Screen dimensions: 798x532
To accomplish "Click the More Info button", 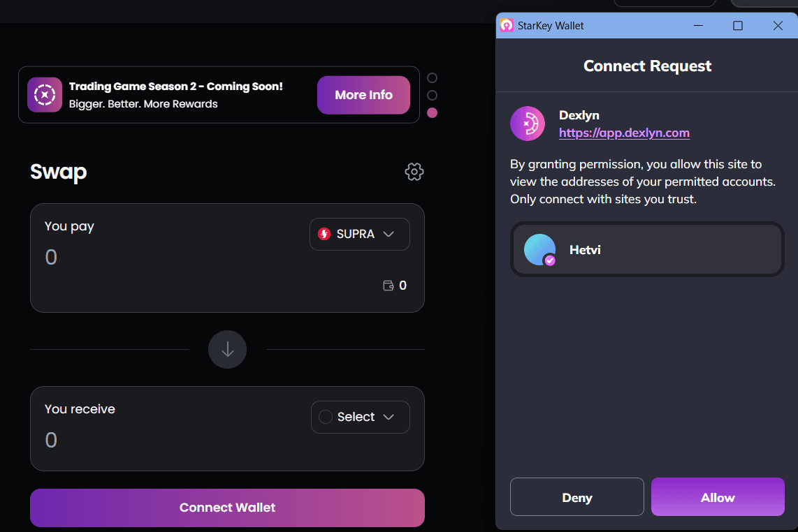I will click(x=363, y=95).
